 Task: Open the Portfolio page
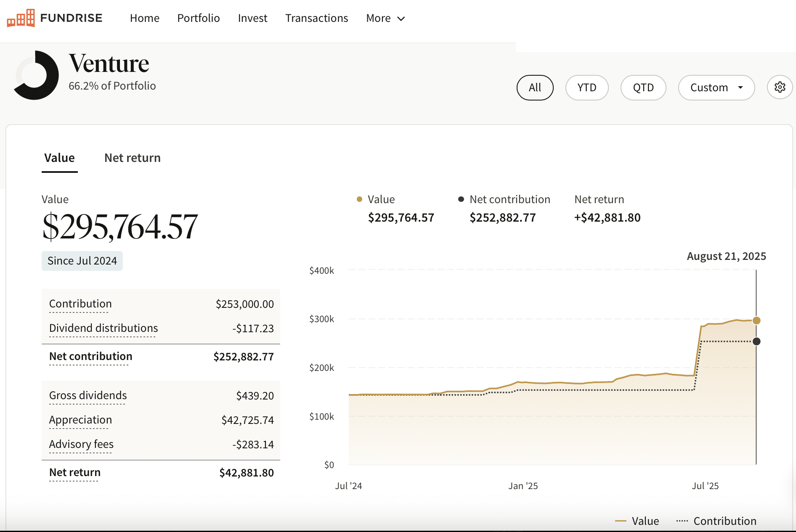click(x=199, y=18)
